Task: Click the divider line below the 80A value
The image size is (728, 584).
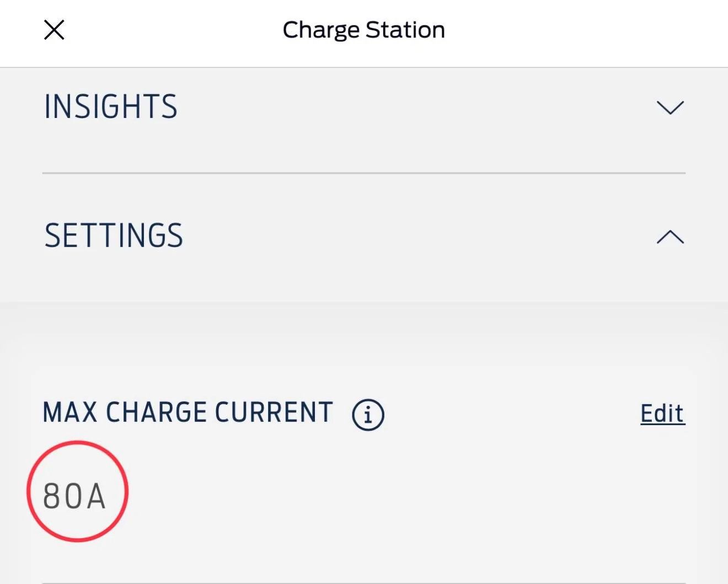Action: click(363, 582)
